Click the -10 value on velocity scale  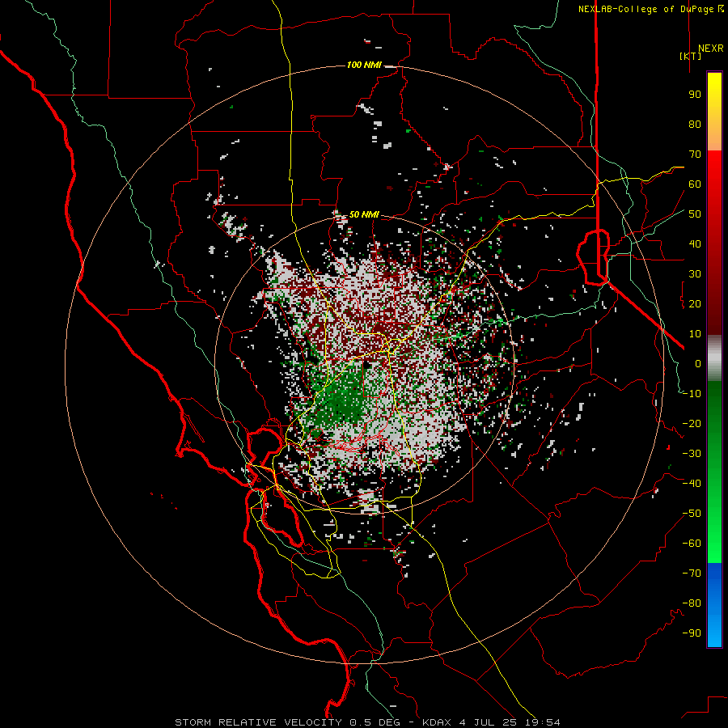692,394
